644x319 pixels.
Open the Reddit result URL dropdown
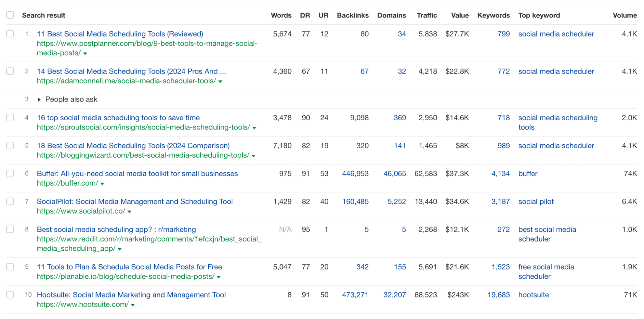tap(120, 249)
